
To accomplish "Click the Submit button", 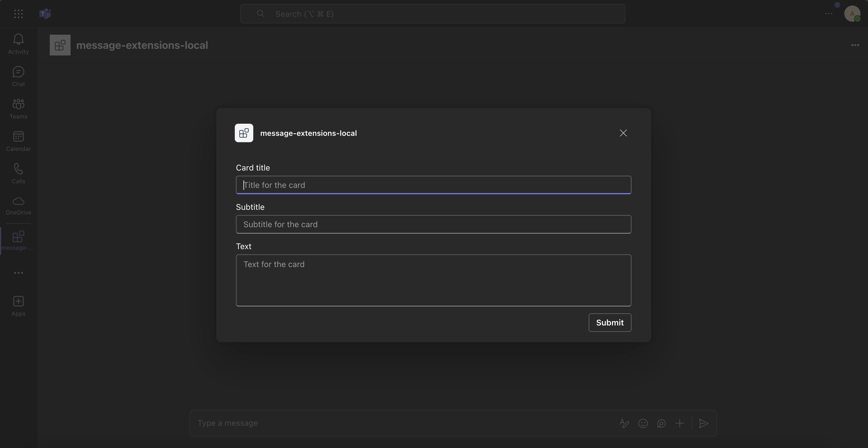I will (610, 322).
